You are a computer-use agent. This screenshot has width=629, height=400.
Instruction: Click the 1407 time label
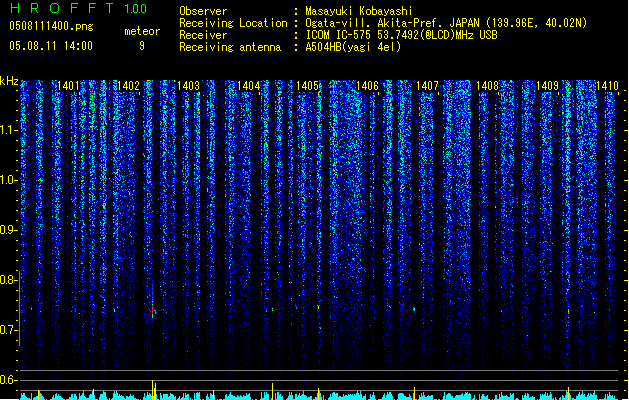427,86
